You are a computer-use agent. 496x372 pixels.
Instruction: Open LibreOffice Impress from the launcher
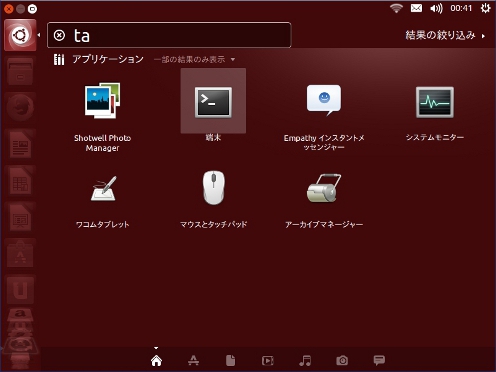click(20, 218)
